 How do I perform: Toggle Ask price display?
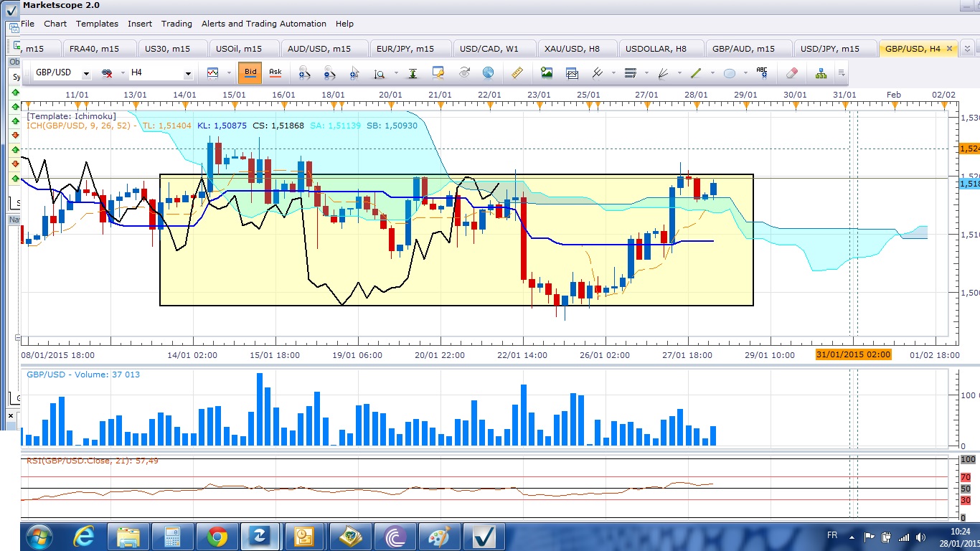(275, 72)
